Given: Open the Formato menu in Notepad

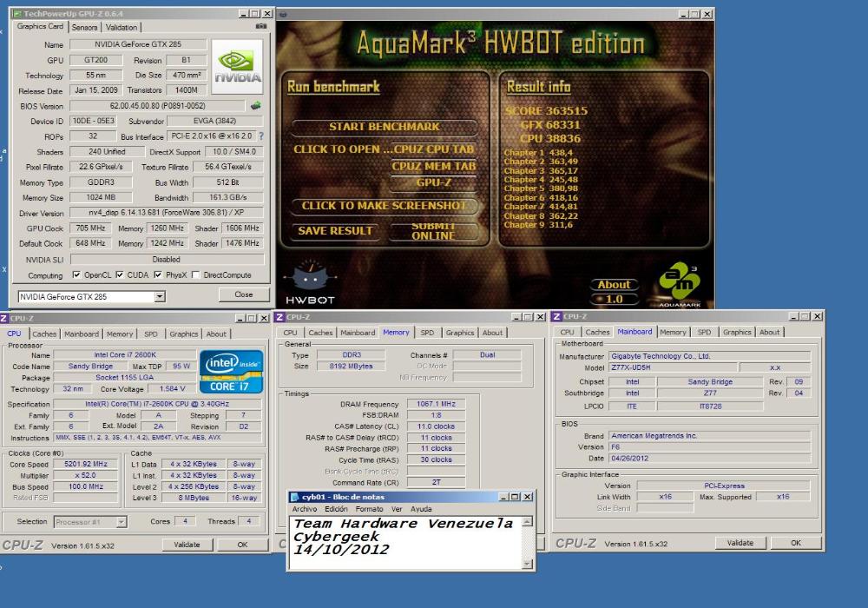Looking at the screenshot, I should [369, 509].
